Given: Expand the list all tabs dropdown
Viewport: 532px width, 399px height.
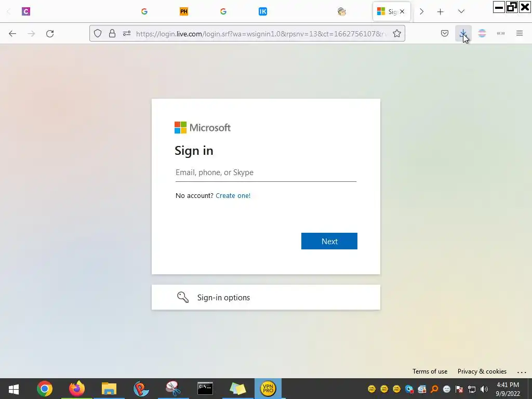Looking at the screenshot, I should click(461, 11).
